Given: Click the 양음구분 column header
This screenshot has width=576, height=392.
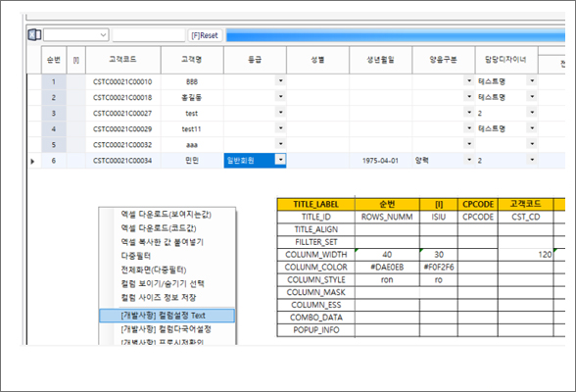Looking at the screenshot, I should point(444,60).
